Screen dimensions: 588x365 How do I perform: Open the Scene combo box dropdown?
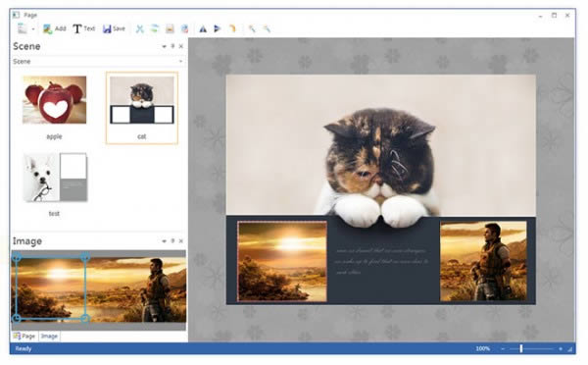tap(180, 61)
